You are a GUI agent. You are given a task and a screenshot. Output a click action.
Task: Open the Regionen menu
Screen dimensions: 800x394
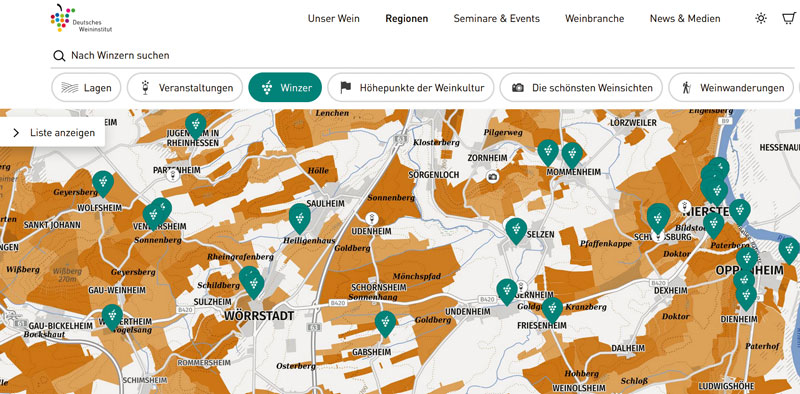click(x=407, y=18)
